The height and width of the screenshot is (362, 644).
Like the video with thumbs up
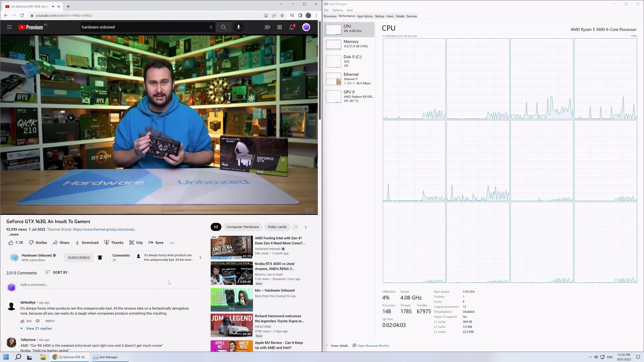(x=16, y=243)
